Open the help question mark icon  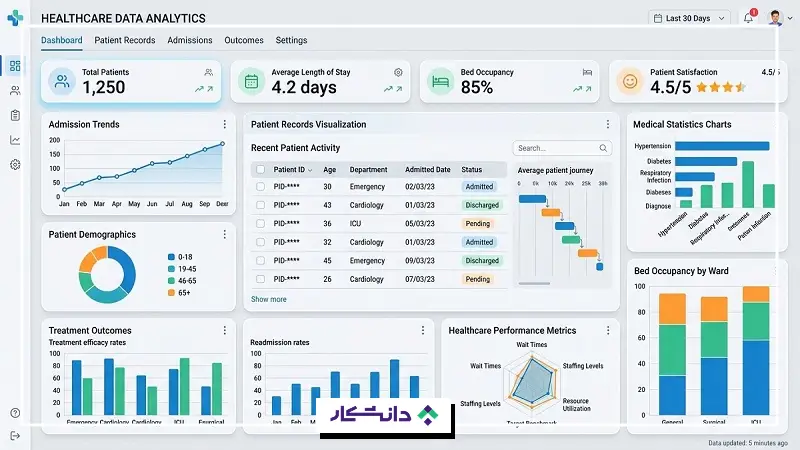pos(15,413)
